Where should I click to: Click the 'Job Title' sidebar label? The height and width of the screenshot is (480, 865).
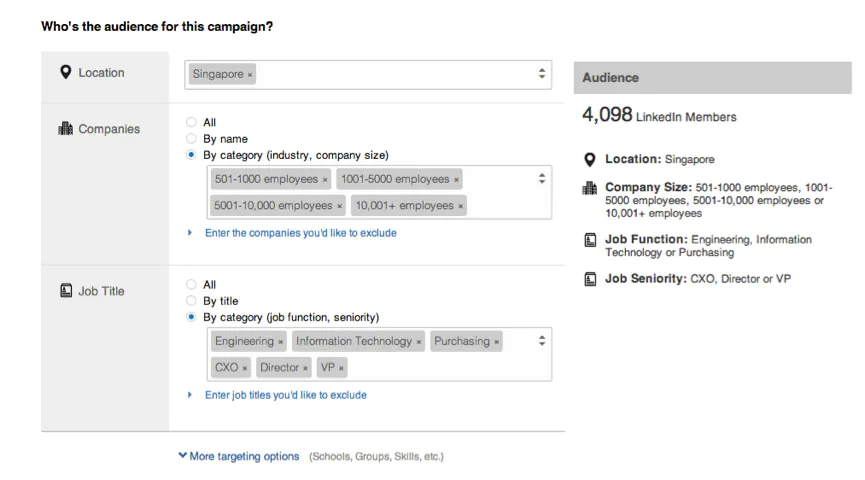tap(102, 291)
